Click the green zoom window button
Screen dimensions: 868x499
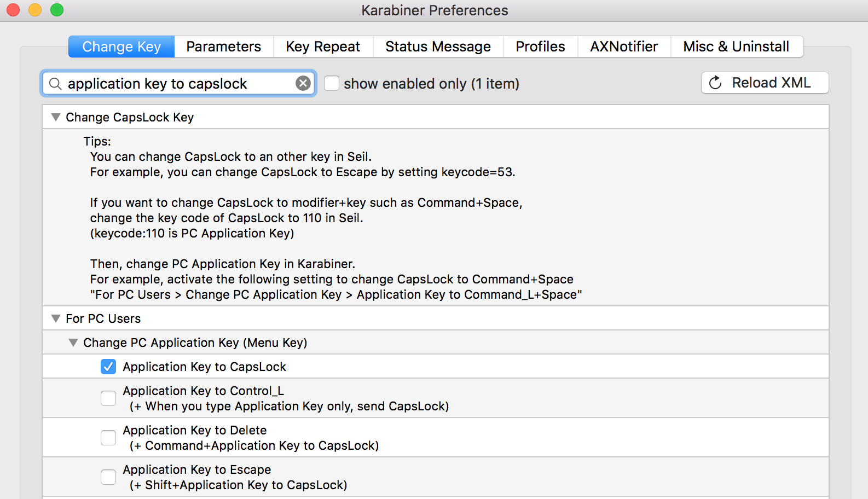[57, 10]
